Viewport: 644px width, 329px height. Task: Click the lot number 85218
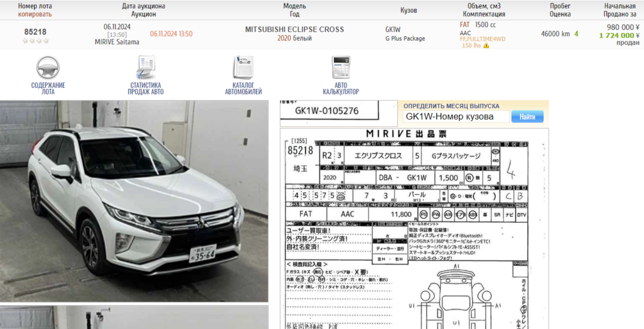click(x=35, y=32)
